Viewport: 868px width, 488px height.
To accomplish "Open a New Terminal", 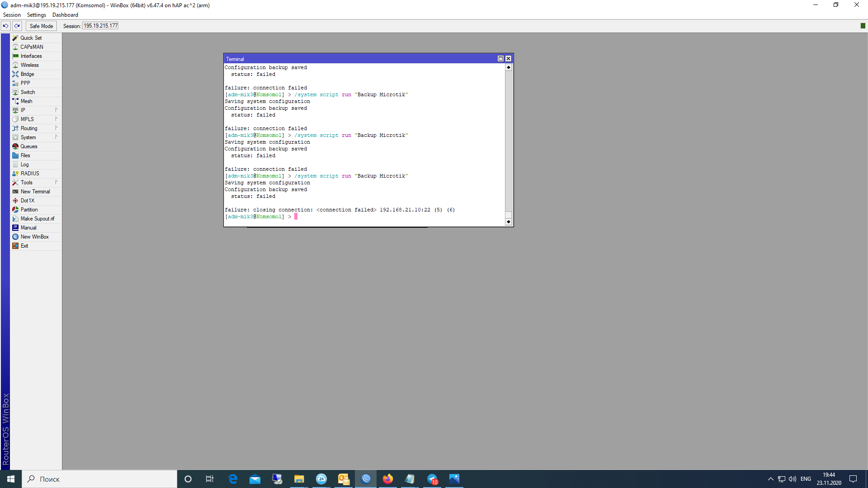I will [36, 192].
